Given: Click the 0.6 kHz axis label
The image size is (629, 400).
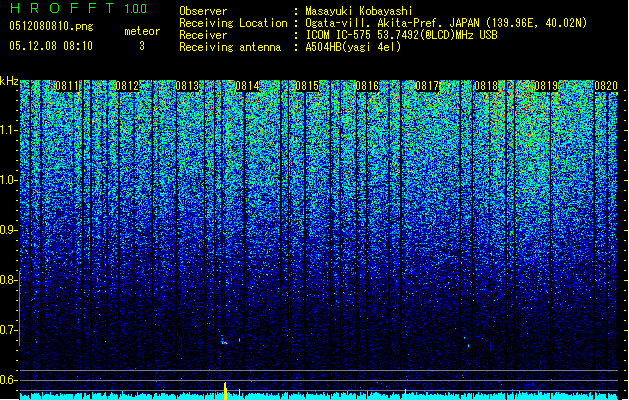Looking at the screenshot, I should pos(9,380).
